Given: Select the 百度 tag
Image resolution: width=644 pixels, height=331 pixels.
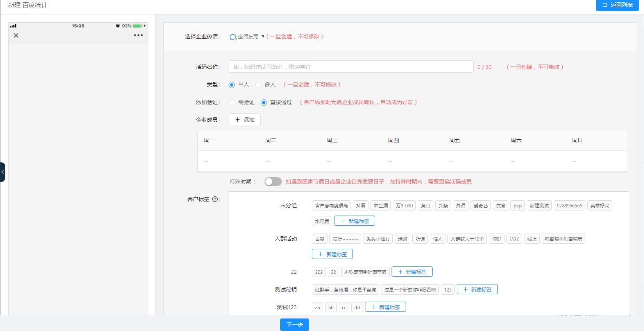Looking at the screenshot, I should 320,239.
